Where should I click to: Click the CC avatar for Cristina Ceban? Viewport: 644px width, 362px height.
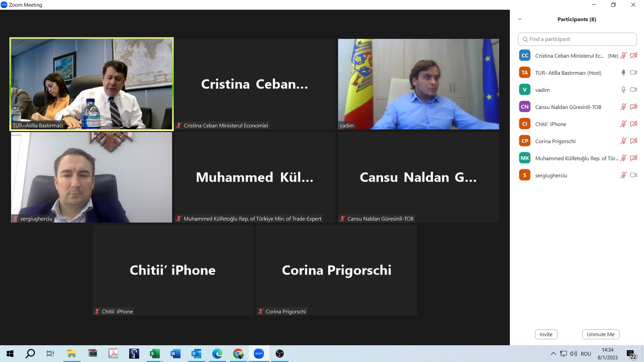point(525,56)
